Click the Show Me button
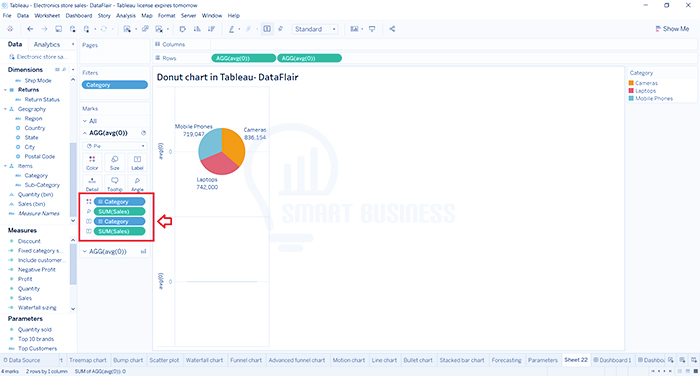The image size is (700, 376). click(x=672, y=29)
